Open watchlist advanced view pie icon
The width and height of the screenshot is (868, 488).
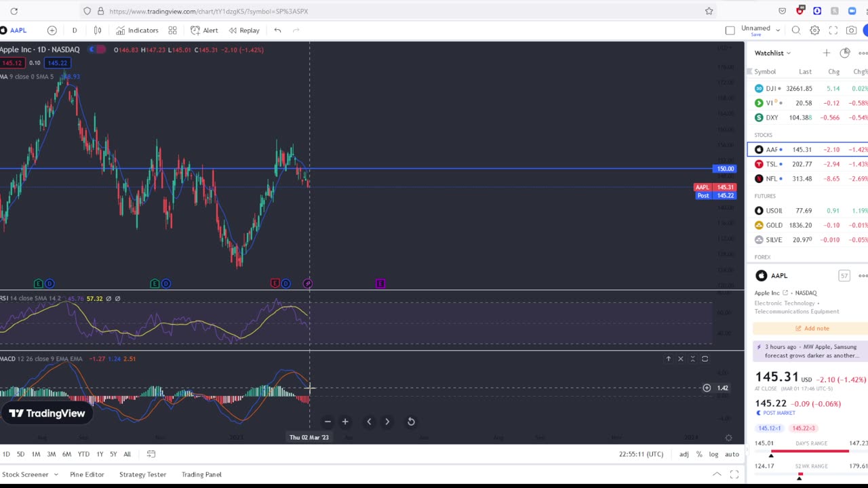click(x=844, y=53)
